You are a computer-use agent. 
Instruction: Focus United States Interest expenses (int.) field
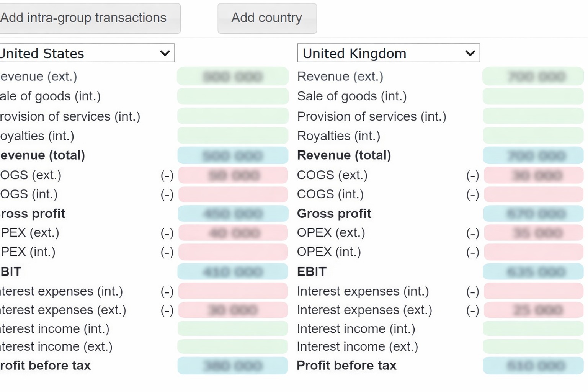click(233, 291)
